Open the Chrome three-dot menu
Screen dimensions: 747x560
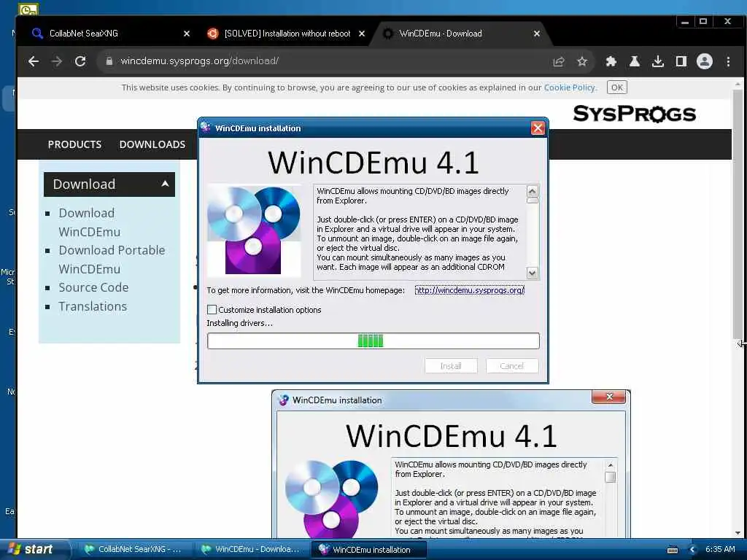(x=728, y=61)
